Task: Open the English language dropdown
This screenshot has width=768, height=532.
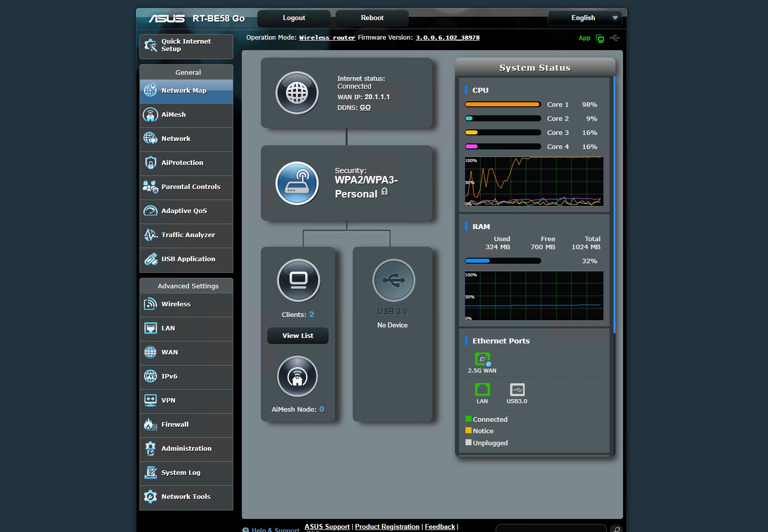Action: pos(584,18)
